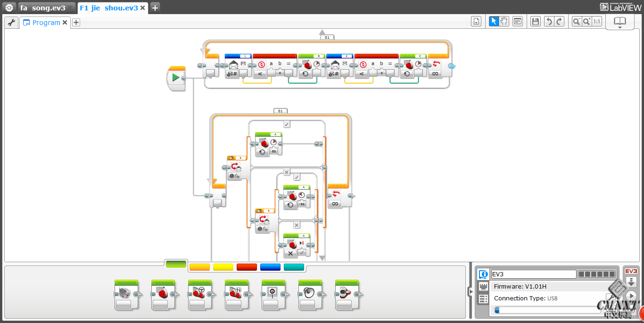
Task: Download and run program on brick
Action: click(631, 296)
